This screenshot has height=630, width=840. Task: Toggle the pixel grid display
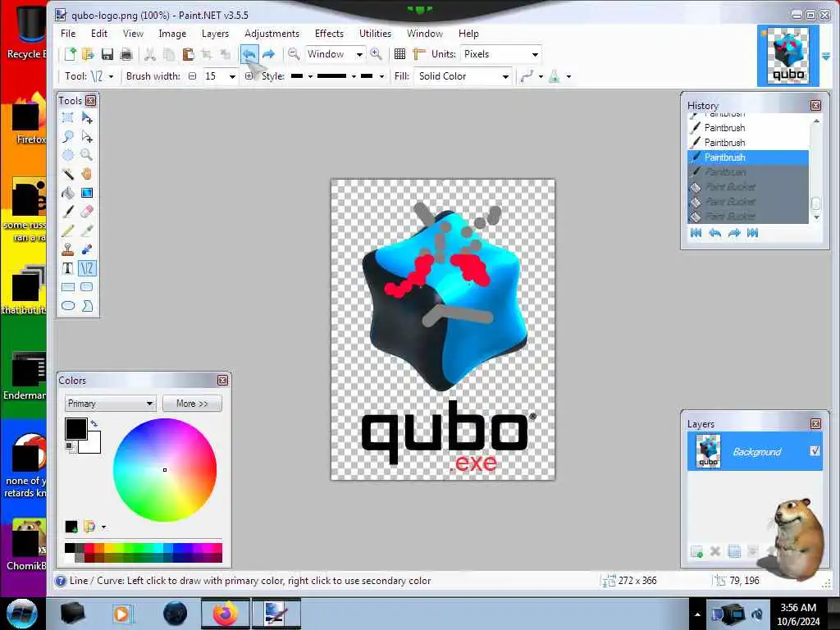coord(399,53)
